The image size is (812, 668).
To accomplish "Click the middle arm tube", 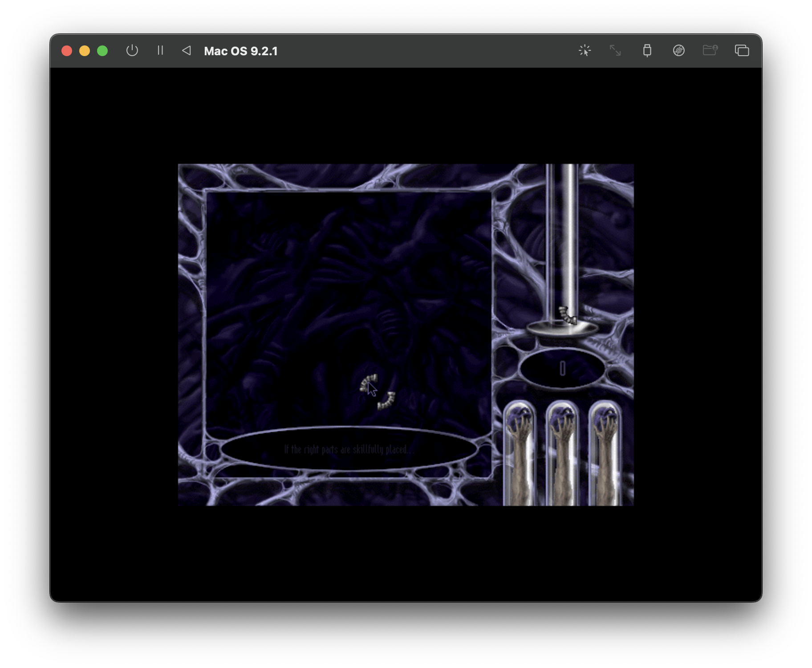I will click(x=562, y=453).
